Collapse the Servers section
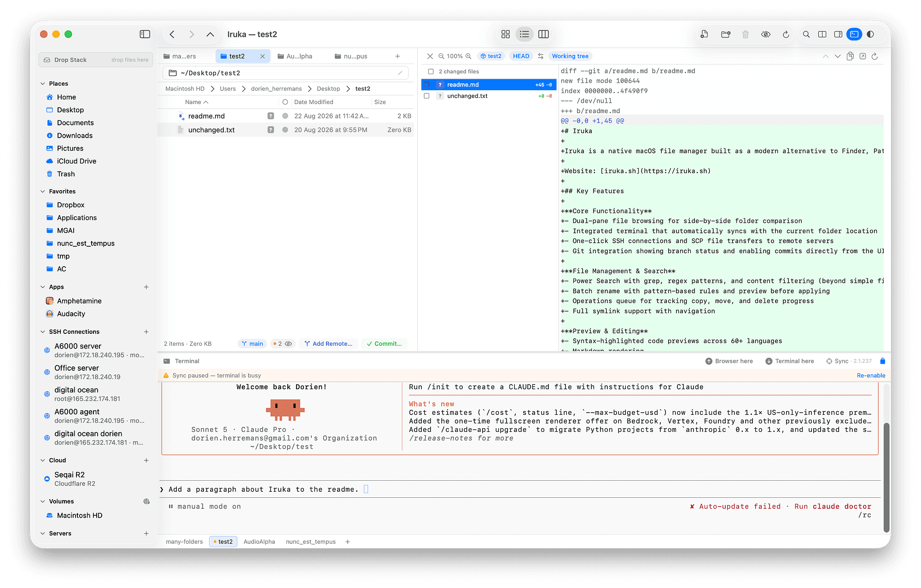This screenshot has height=588, width=921. [x=43, y=533]
